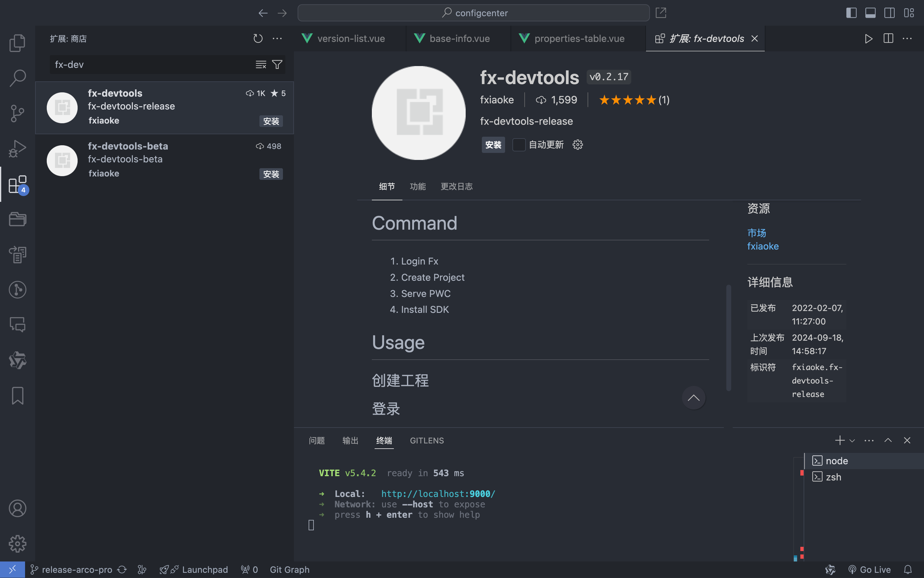The width and height of the screenshot is (924, 578).
Task: Switch to the 输出 panel tab
Action: (350, 440)
